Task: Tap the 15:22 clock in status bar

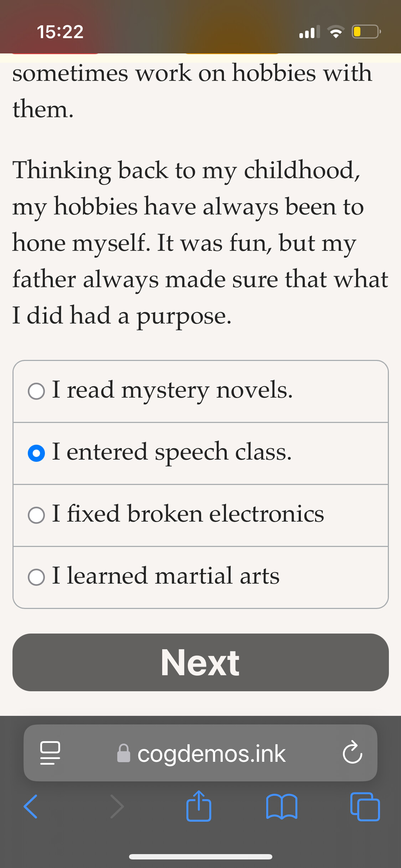Action: [x=60, y=32]
